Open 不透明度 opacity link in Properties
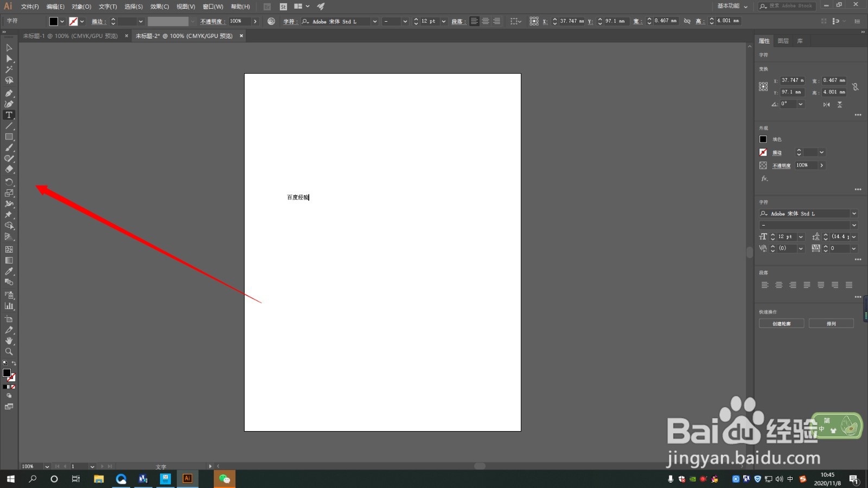Screen dimensions: 868x488 click(781, 166)
